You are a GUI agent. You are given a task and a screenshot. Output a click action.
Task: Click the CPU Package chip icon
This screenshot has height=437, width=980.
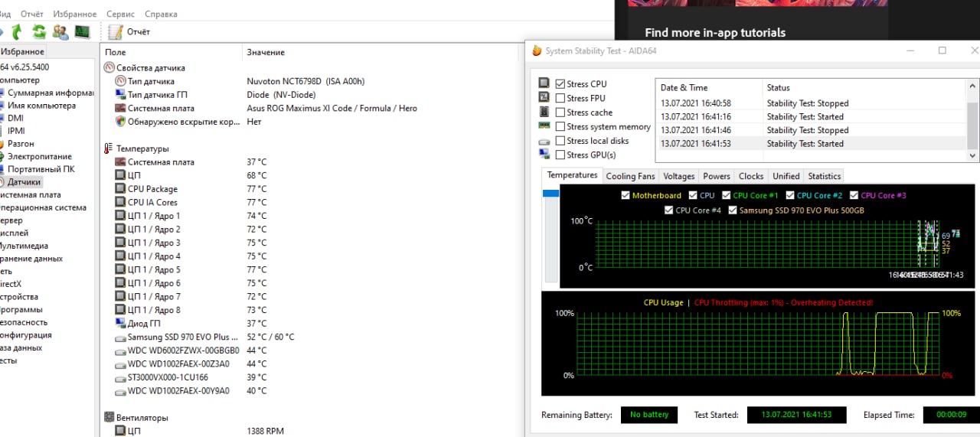point(120,189)
